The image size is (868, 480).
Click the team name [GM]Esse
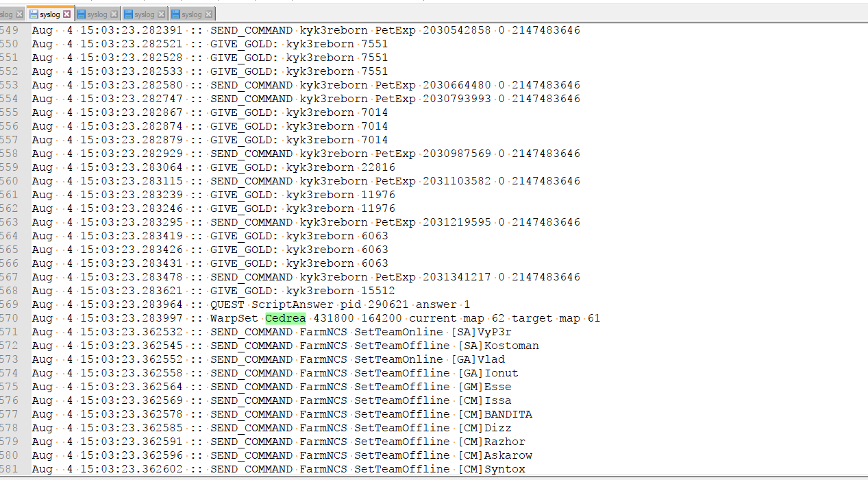click(x=484, y=387)
